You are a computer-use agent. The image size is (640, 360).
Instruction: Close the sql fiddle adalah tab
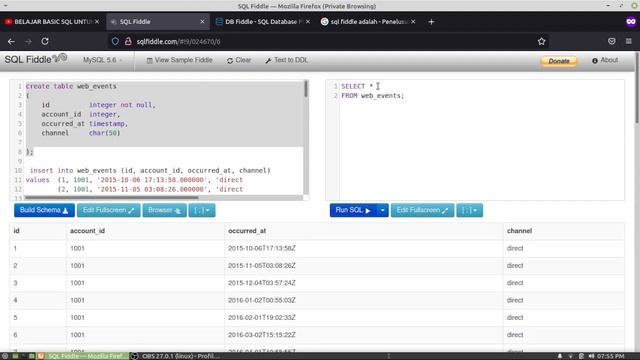413,22
